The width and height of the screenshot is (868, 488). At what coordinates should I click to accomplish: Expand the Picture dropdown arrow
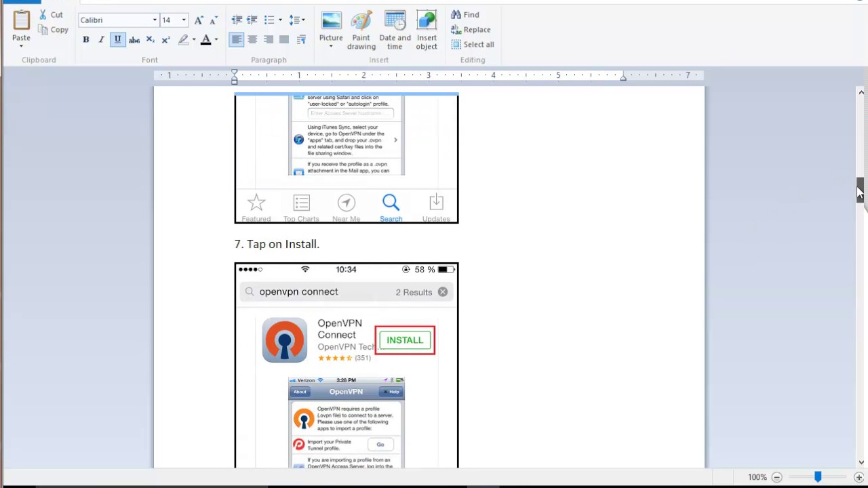[331, 47]
